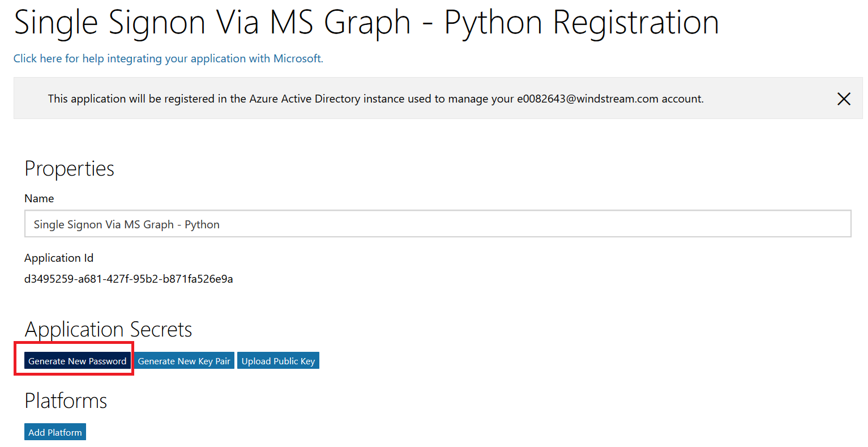
Task: Click the Application Id GUID value
Action: (129, 279)
